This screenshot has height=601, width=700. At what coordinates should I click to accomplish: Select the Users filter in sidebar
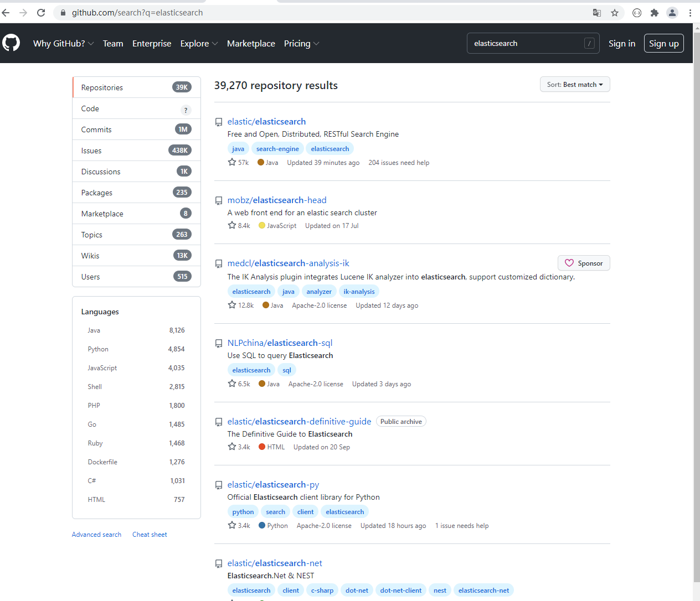click(x=136, y=277)
